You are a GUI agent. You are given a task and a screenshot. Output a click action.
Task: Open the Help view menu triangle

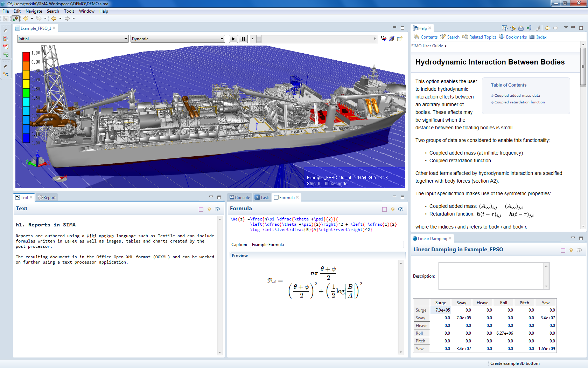point(566,28)
